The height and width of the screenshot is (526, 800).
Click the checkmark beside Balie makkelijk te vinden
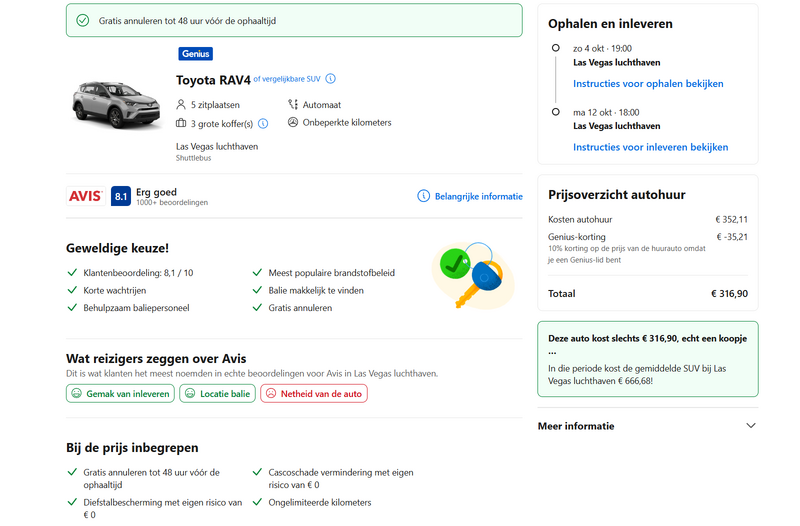(257, 290)
